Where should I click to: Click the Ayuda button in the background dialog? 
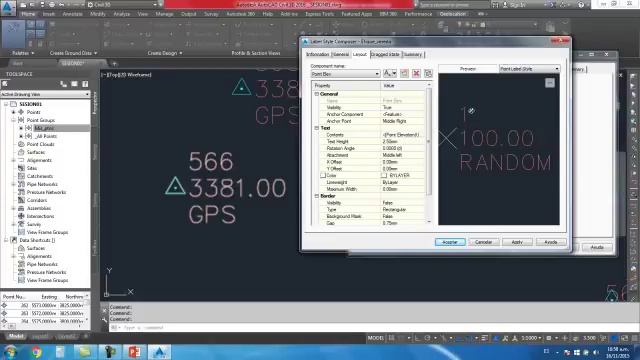(597, 247)
